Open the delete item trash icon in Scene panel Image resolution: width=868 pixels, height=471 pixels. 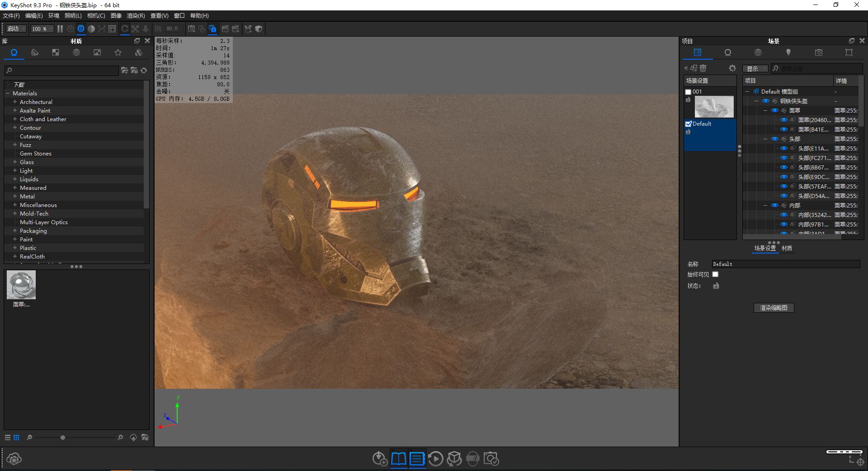(x=703, y=68)
